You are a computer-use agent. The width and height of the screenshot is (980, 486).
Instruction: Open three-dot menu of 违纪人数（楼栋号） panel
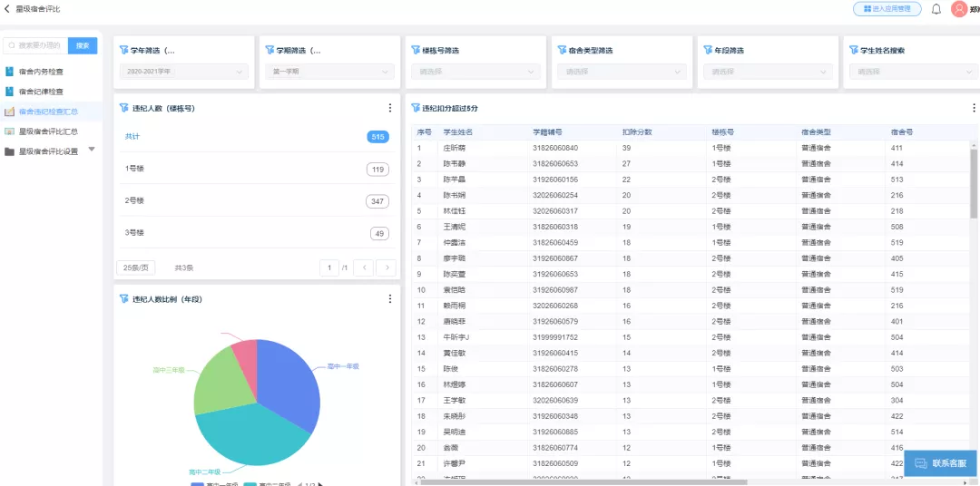(x=390, y=108)
